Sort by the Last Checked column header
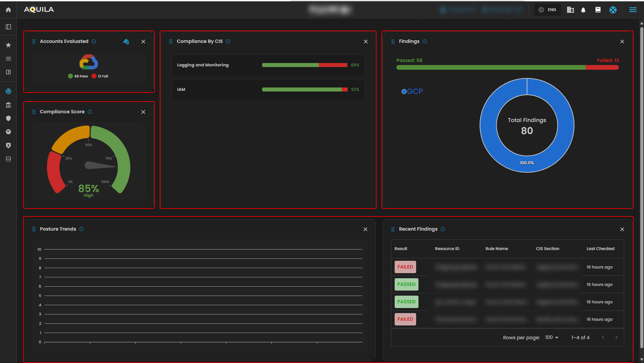This screenshot has height=363, width=644. [600, 249]
